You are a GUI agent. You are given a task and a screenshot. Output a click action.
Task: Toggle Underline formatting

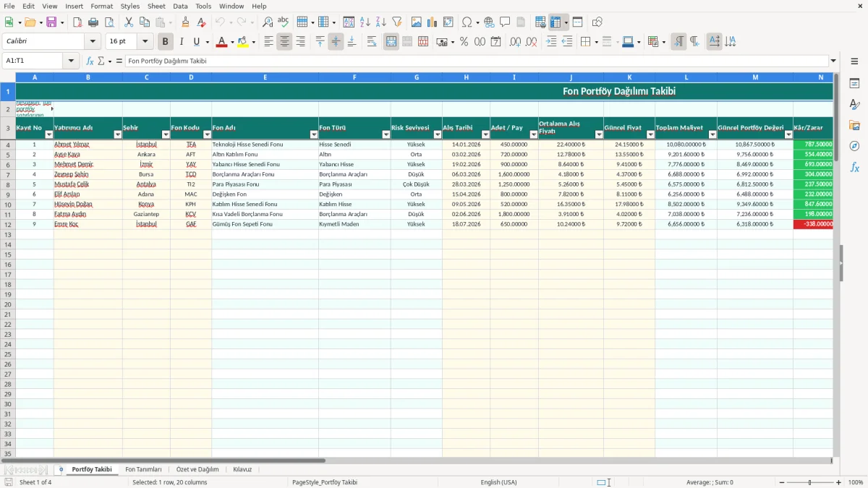(196, 42)
